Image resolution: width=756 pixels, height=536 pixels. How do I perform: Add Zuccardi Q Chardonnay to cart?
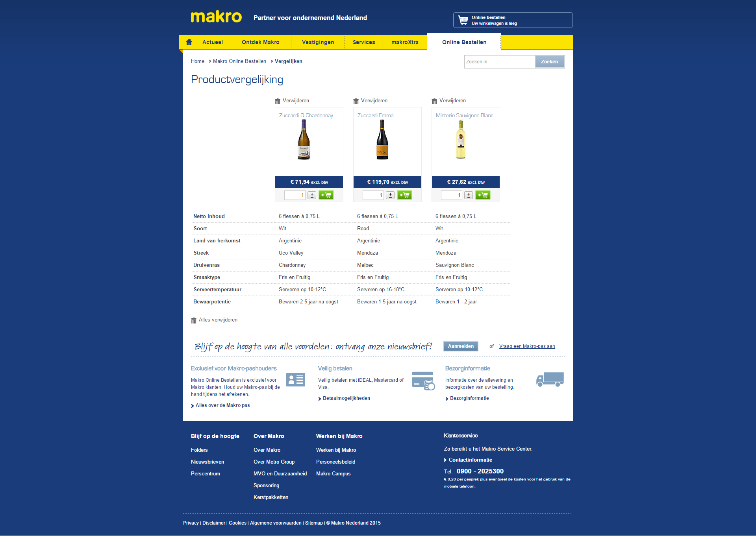(326, 195)
